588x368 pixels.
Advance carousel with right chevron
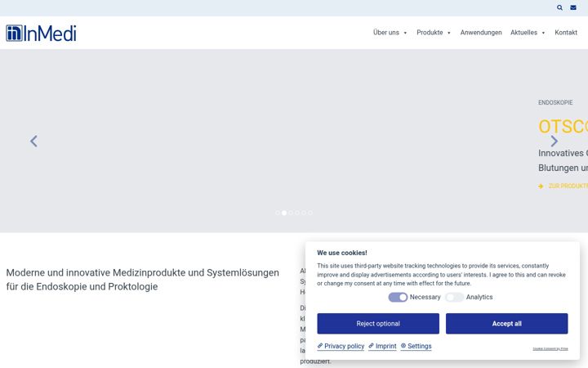pos(555,141)
